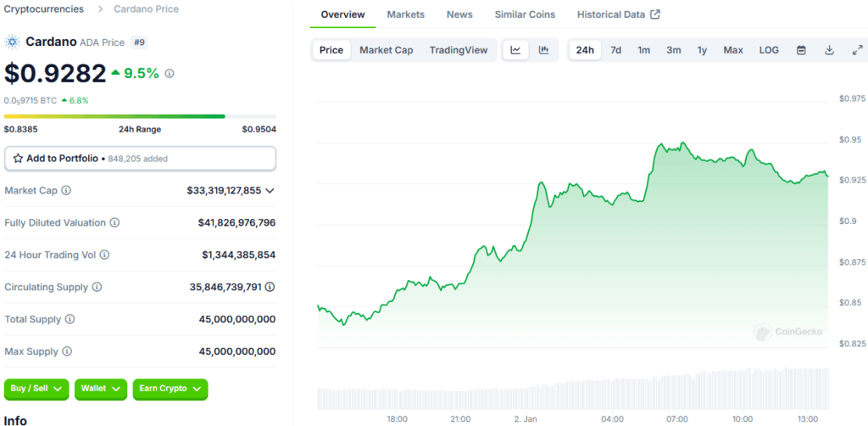The width and height of the screenshot is (868, 426).
Task: Click info icon next to 35,846,739,791 value
Action: (x=270, y=287)
